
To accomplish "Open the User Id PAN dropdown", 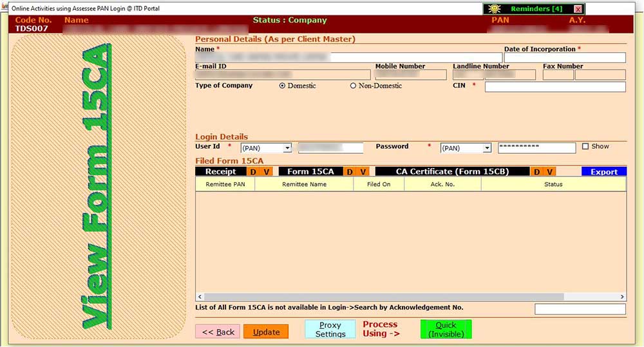I will [x=287, y=148].
